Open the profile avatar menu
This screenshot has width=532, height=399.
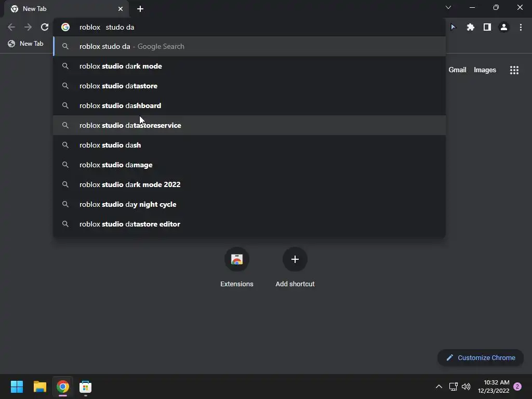pyautogui.click(x=504, y=27)
